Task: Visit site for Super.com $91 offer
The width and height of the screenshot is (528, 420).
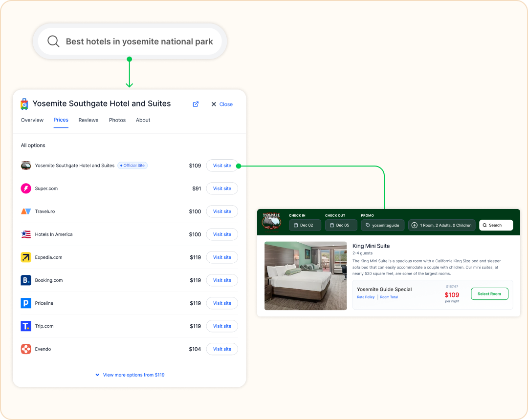Action: point(222,189)
